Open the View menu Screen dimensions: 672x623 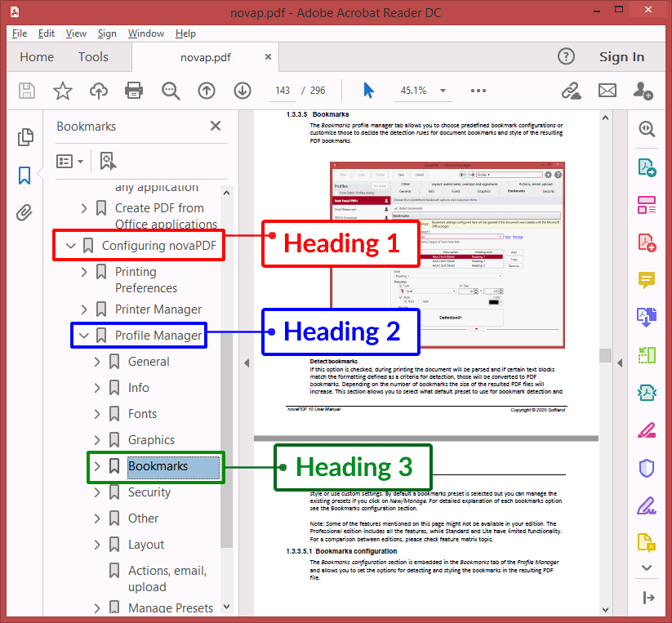76,33
